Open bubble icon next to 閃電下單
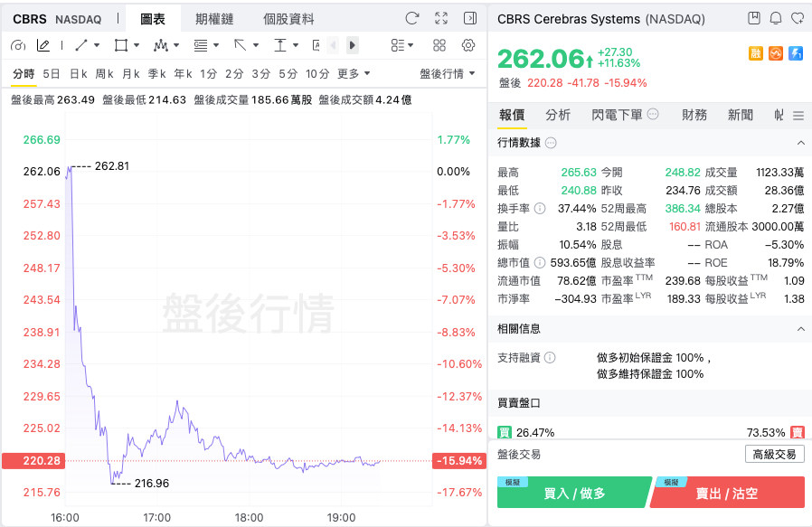 pyautogui.click(x=653, y=114)
